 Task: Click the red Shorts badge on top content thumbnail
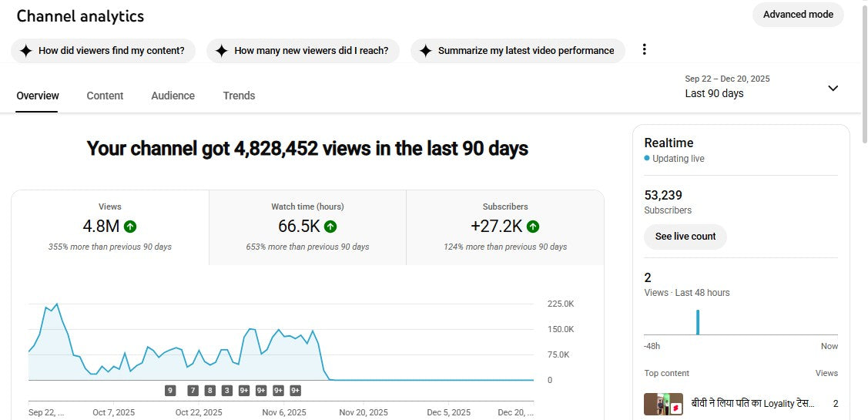(675, 406)
